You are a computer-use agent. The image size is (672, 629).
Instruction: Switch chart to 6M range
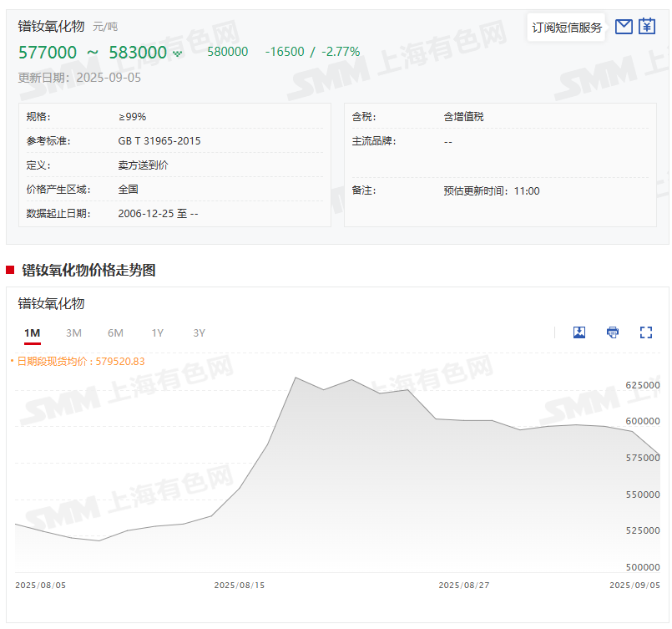(x=115, y=333)
